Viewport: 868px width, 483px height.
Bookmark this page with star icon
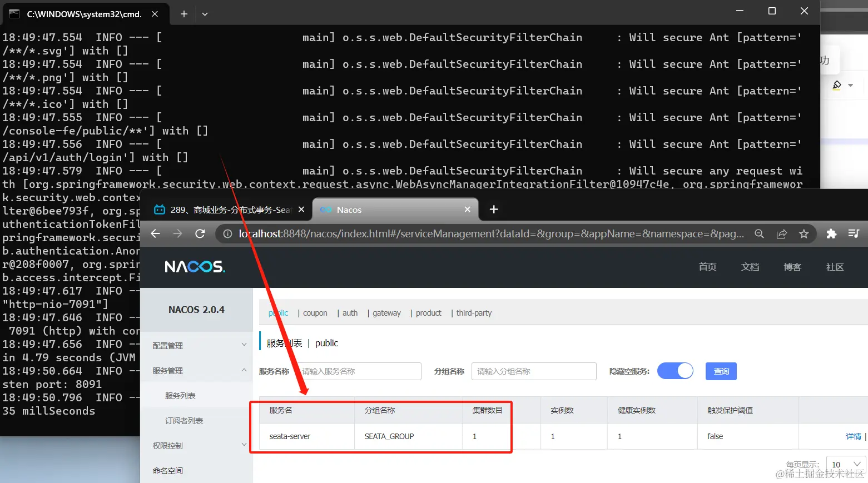[804, 234]
